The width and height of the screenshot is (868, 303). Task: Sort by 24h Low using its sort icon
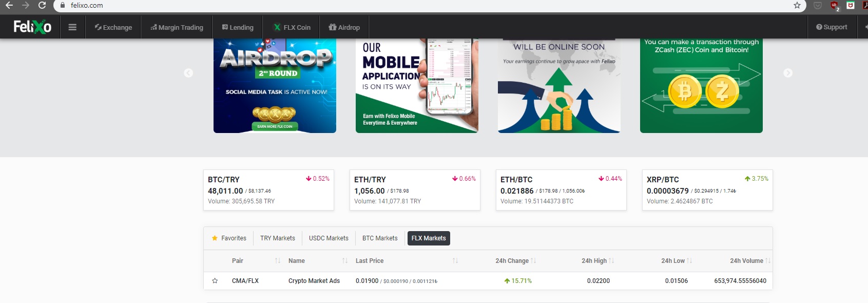pyautogui.click(x=689, y=261)
